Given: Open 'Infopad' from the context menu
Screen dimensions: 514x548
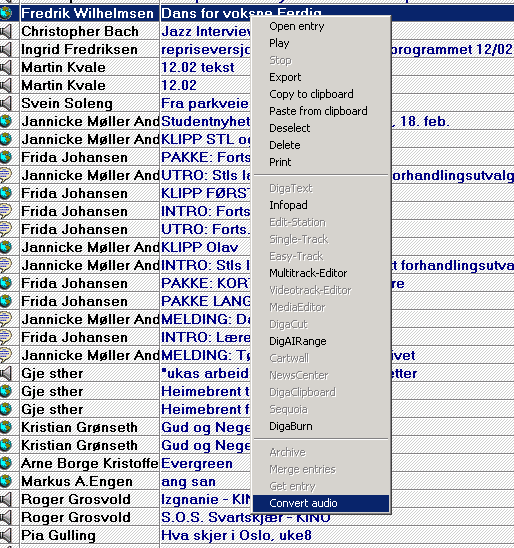Looking at the screenshot, I should 321,205.
